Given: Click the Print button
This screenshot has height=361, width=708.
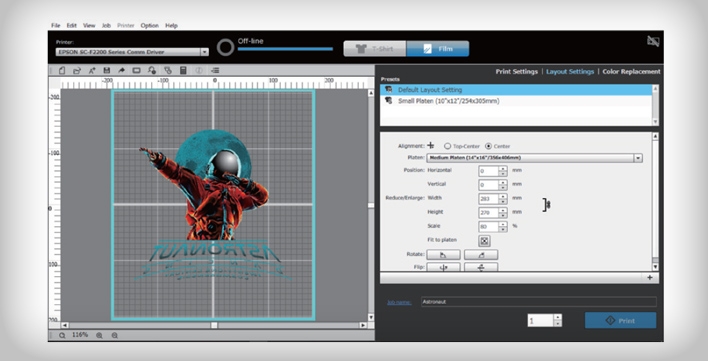Looking at the screenshot, I should pos(620,320).
